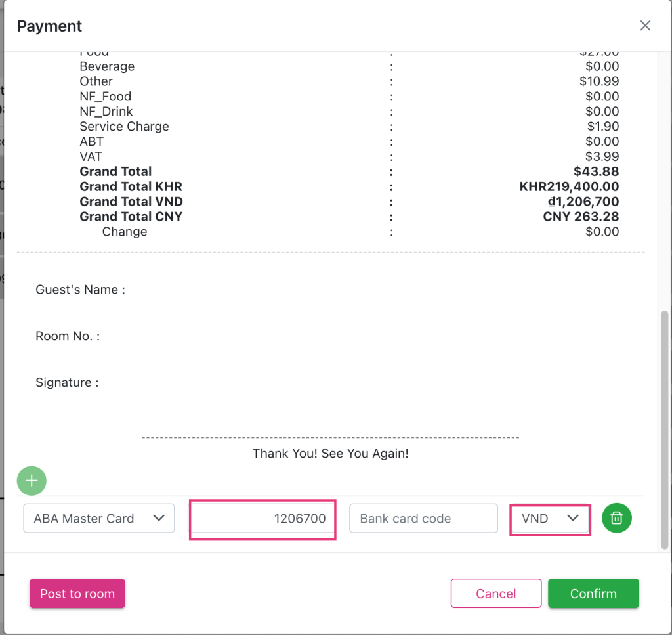Click the Room No. label
Image resolution: width=672 pixels, height=635 pixels.
[x=68, y=336]
